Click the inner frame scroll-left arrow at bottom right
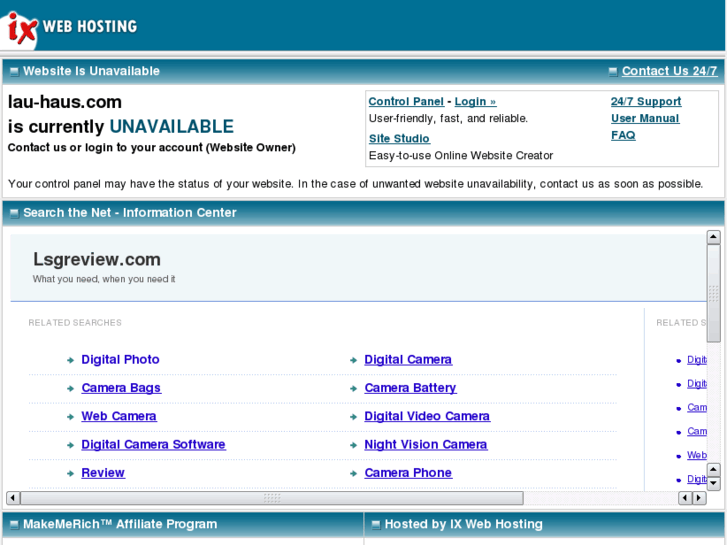Image resolution: width=727 pixels, height=545 pixels. (x=685, y=498)
